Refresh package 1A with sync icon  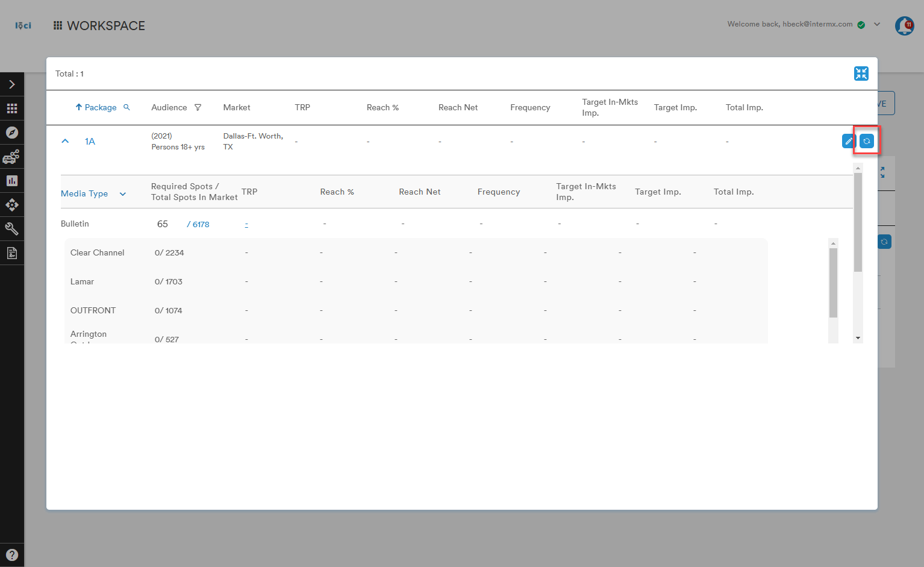867,141
